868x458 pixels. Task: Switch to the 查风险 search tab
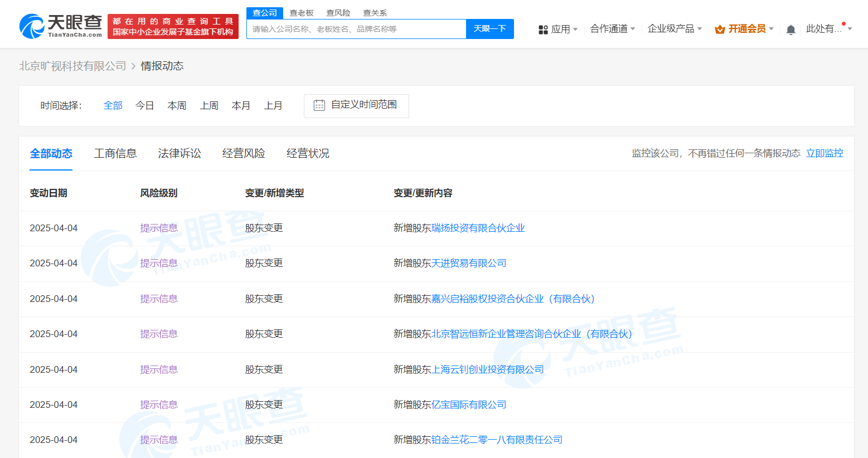click(338, 12)
